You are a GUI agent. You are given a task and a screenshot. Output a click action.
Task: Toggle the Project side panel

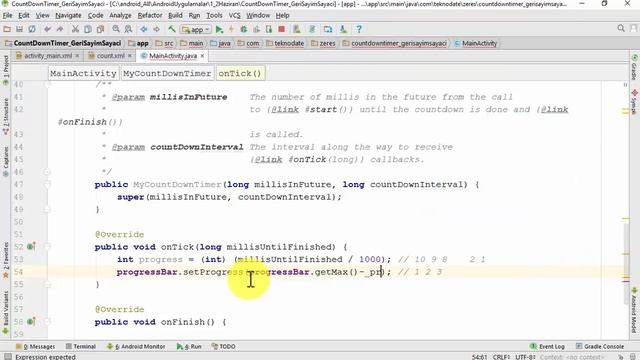coord(6,71)
